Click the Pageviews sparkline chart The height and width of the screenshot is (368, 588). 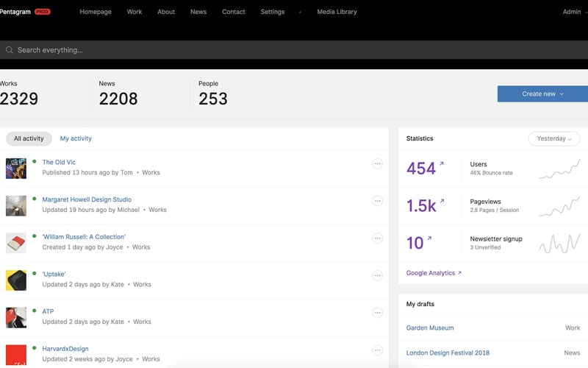coord(559,206)
